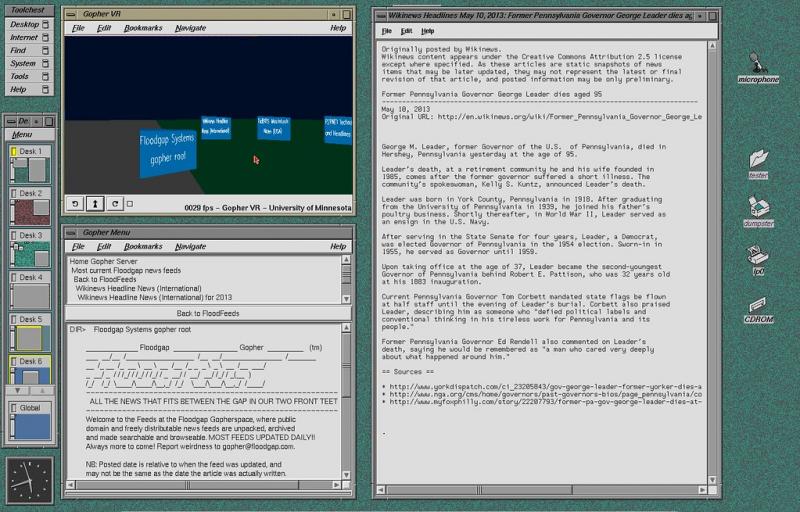Open System cascade menu in Toolchest

pyautogui.click(x=29, y=63)
